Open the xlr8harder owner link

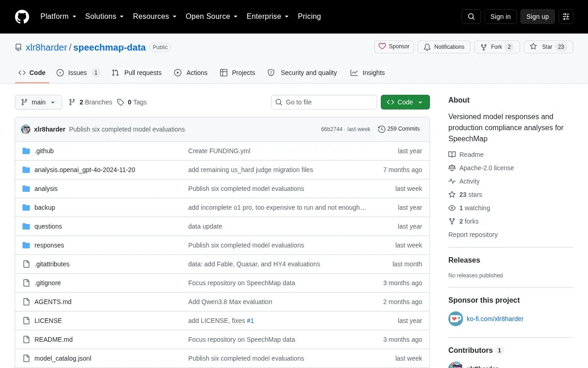pyautogui.click(x=46, y=47)
